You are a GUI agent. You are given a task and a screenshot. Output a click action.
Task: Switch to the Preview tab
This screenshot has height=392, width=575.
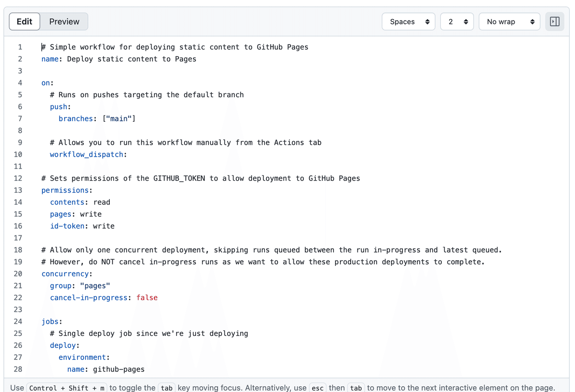point(64,22)
